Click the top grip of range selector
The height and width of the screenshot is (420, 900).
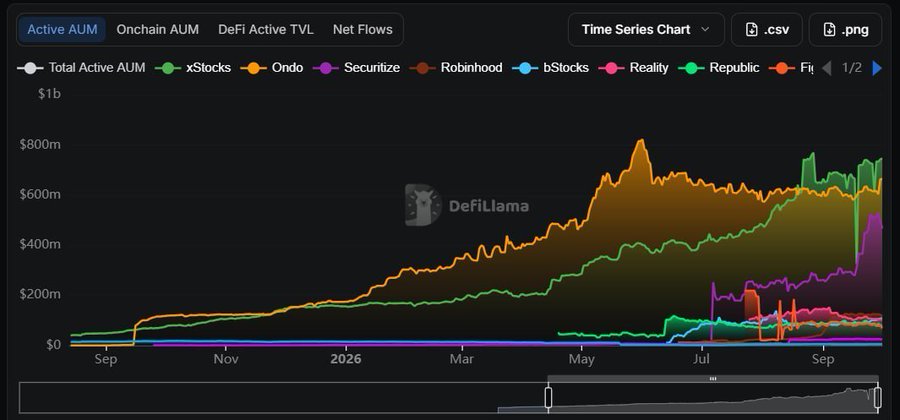pos(713,379)
